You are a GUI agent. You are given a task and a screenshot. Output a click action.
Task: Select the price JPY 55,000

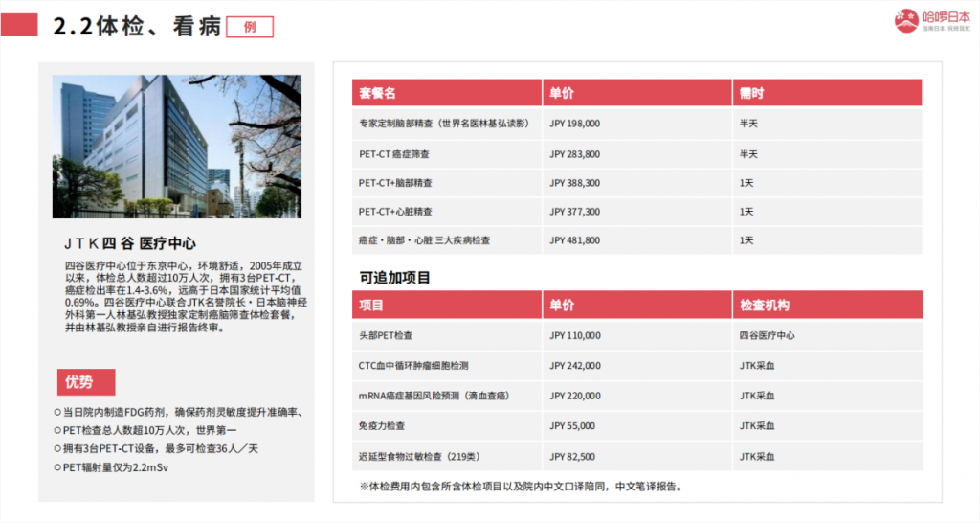click(572, 425)
